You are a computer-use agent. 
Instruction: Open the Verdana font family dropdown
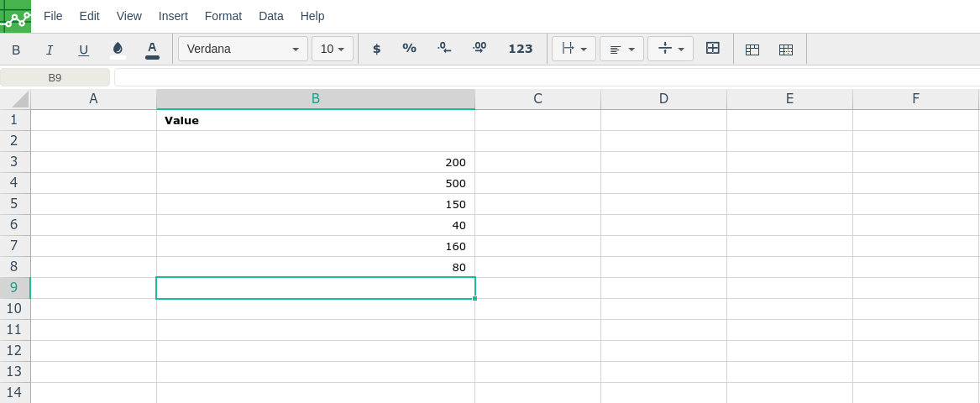[243, 49]
